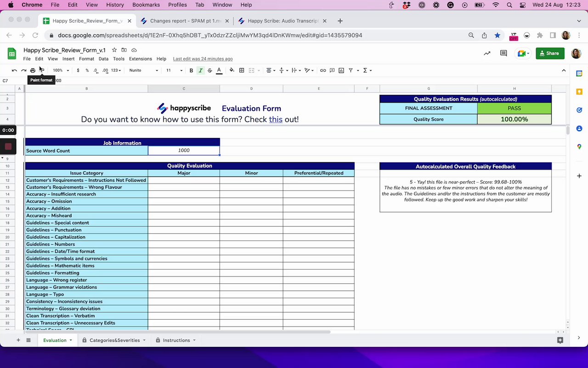Screen dimensions: 588x368
Task: Start a Google Meet call
Action: 522,53
